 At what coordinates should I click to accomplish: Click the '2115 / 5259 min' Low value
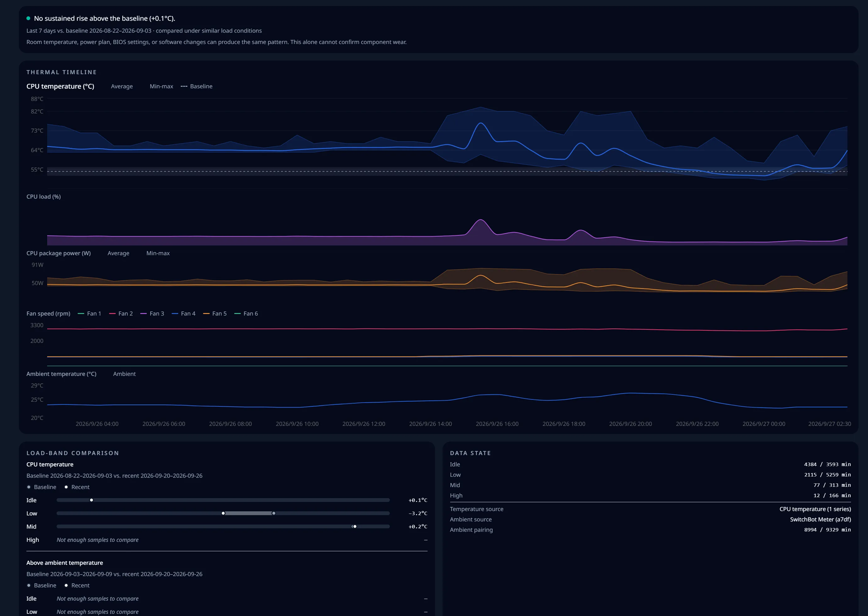pyautogui.click(x=827, y=475)
